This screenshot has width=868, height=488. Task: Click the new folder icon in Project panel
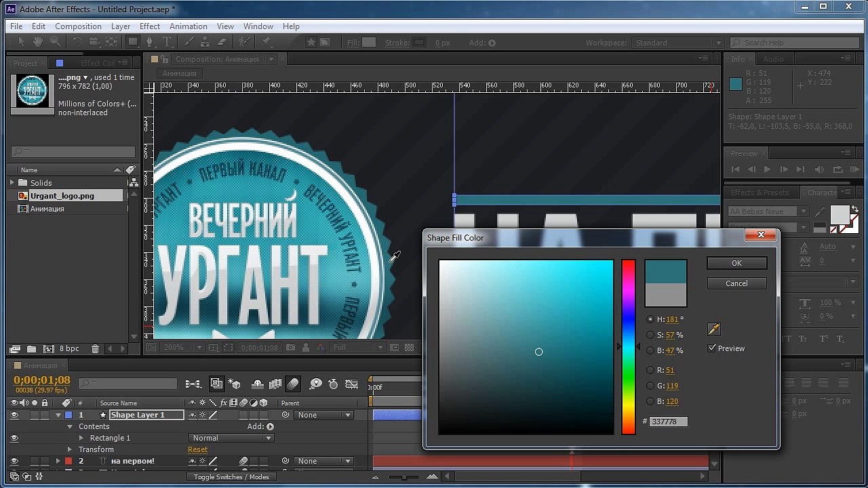click(x=32, y=349)
